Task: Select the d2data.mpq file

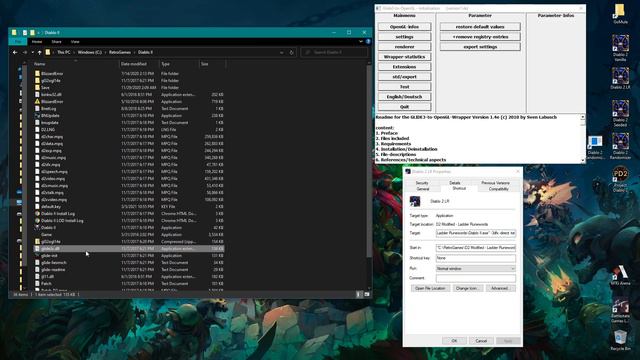Action: tap(129, 144)
